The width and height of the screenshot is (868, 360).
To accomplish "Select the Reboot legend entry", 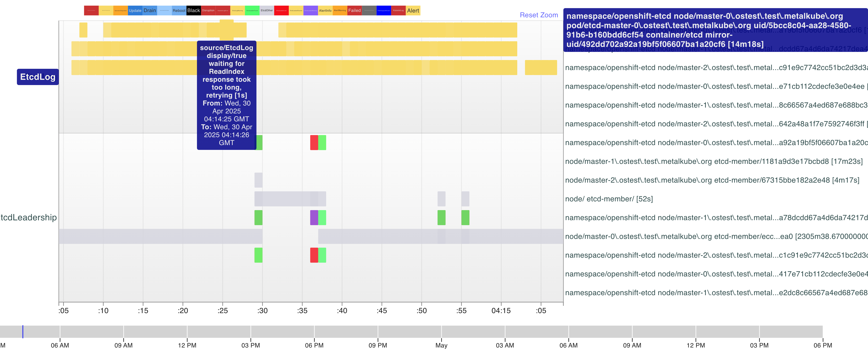I will [179, 10].
